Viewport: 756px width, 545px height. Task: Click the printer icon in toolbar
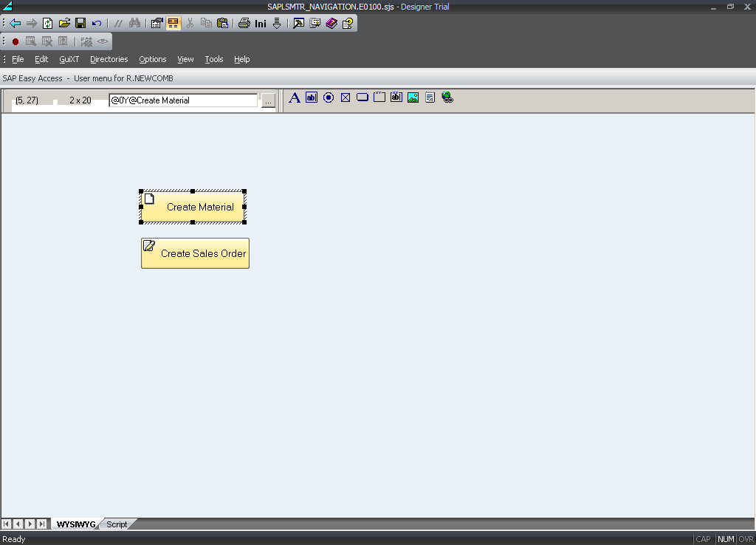pos(244,23)
